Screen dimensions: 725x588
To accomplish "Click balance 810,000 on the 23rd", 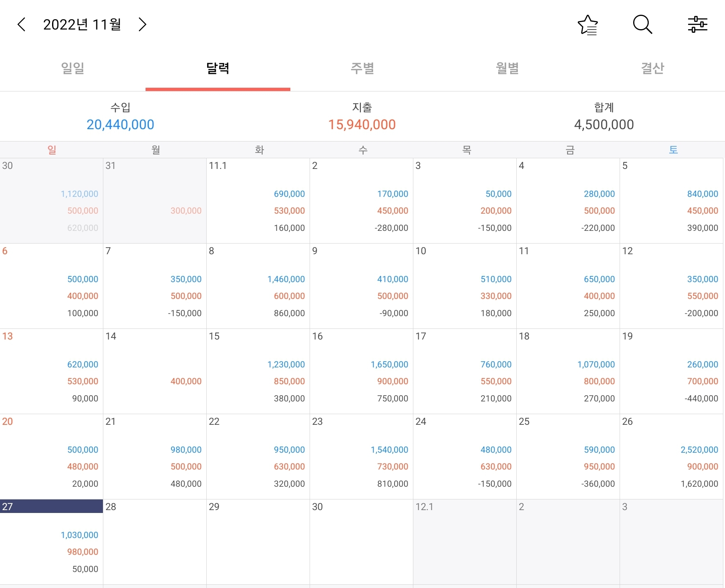I will (x=393, y=484).
